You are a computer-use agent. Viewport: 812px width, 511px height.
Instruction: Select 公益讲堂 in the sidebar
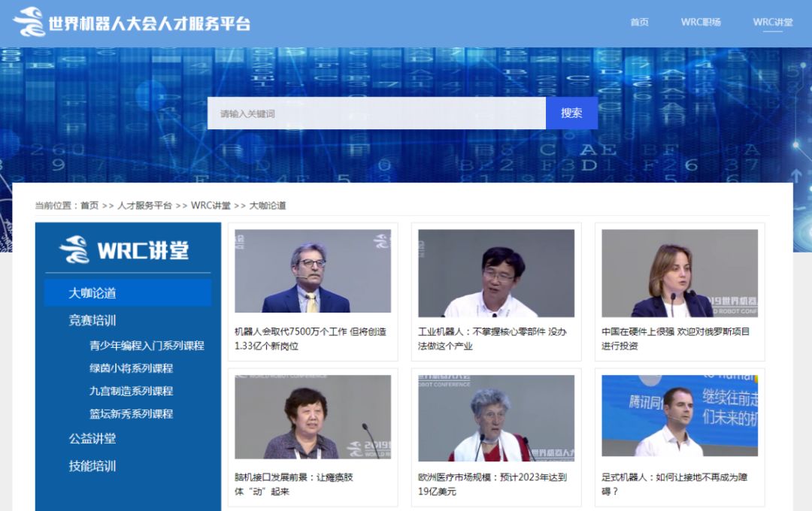pos(92,439)
